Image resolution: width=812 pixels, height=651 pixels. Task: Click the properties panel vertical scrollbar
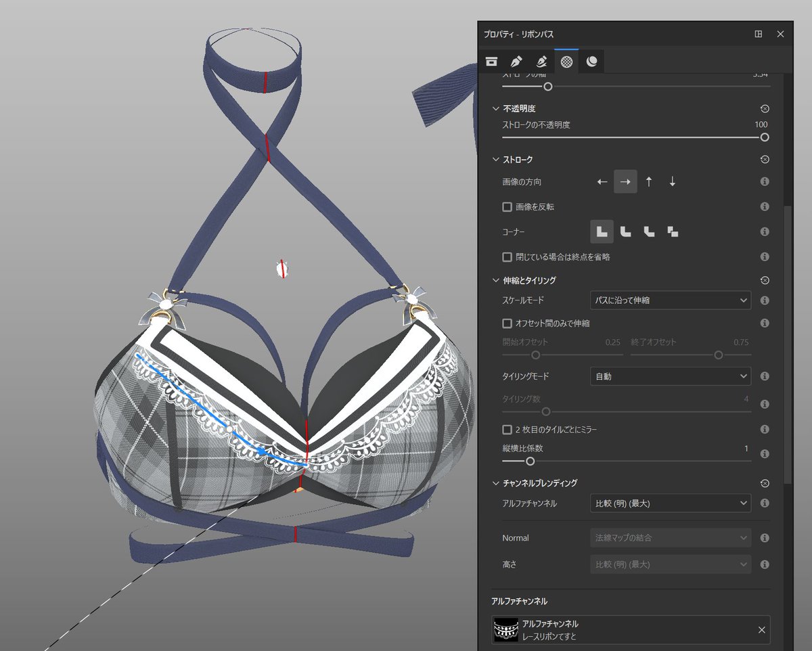click(x=788, y=345)
